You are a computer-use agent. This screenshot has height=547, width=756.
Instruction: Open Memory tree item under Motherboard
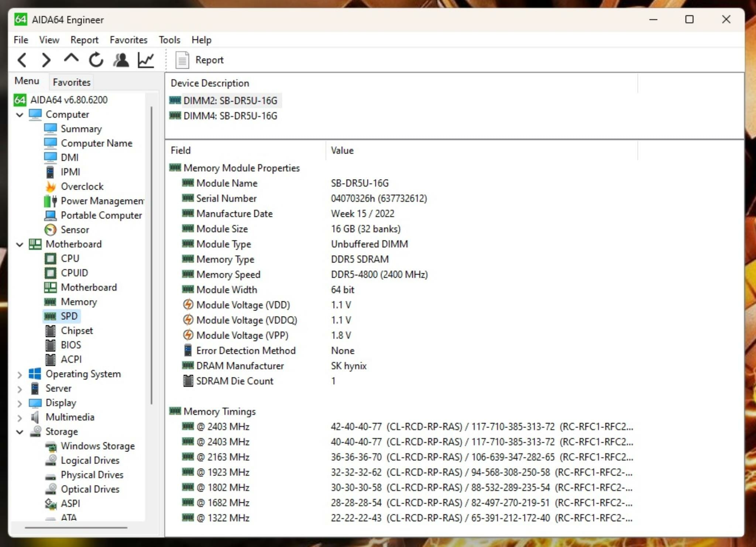[79, 302]
